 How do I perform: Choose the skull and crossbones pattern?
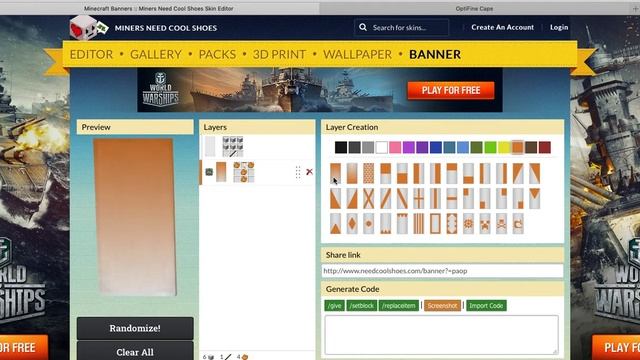(x=502, y=224)
